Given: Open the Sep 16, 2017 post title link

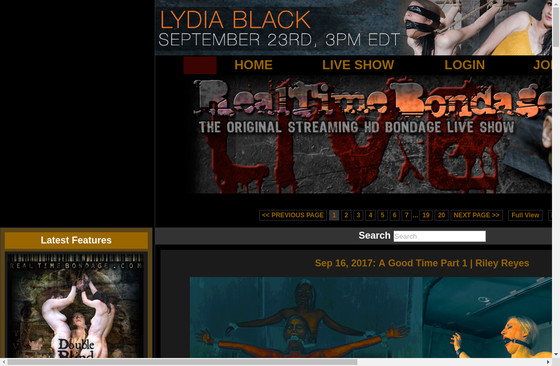Looking at the screenshot, I should 422,263.
